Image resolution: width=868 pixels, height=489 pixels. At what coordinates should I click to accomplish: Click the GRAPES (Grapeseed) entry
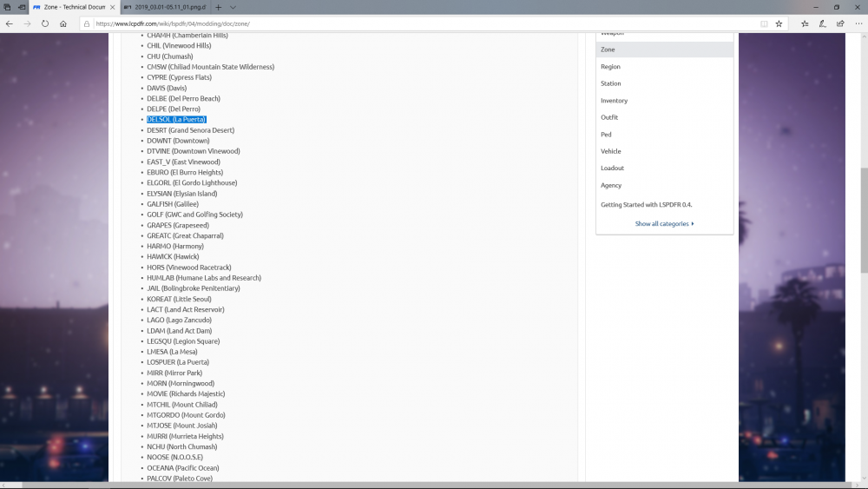pos(178,226)
